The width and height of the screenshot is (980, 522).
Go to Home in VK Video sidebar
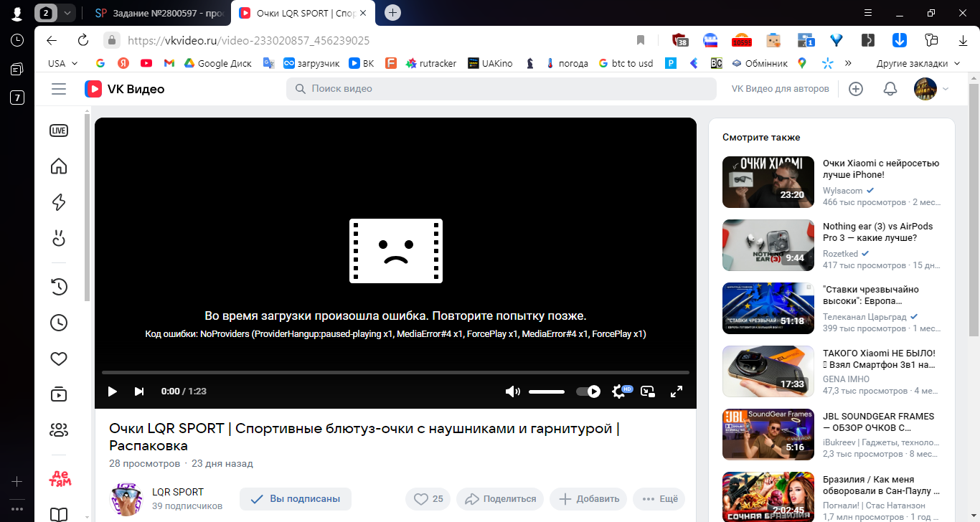coord(59,166)
